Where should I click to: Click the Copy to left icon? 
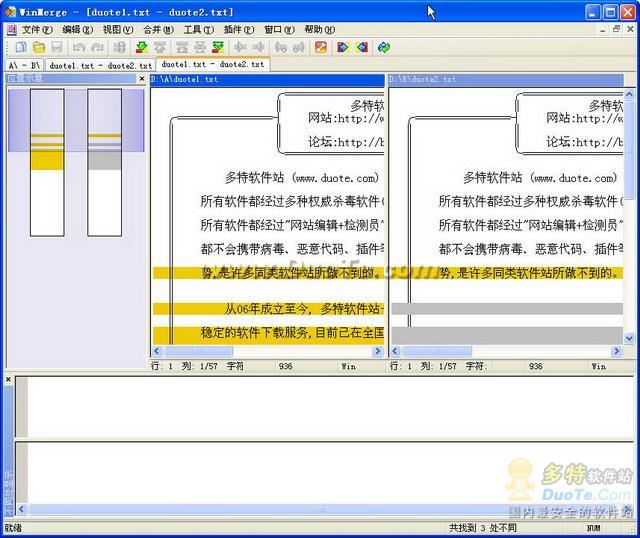[258, 47]
